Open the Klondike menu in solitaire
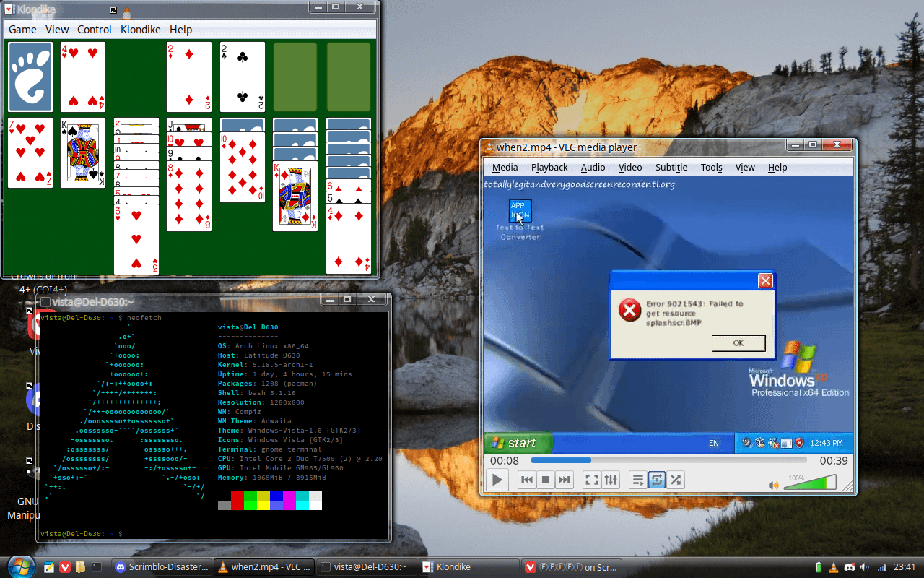 point(142,30)
